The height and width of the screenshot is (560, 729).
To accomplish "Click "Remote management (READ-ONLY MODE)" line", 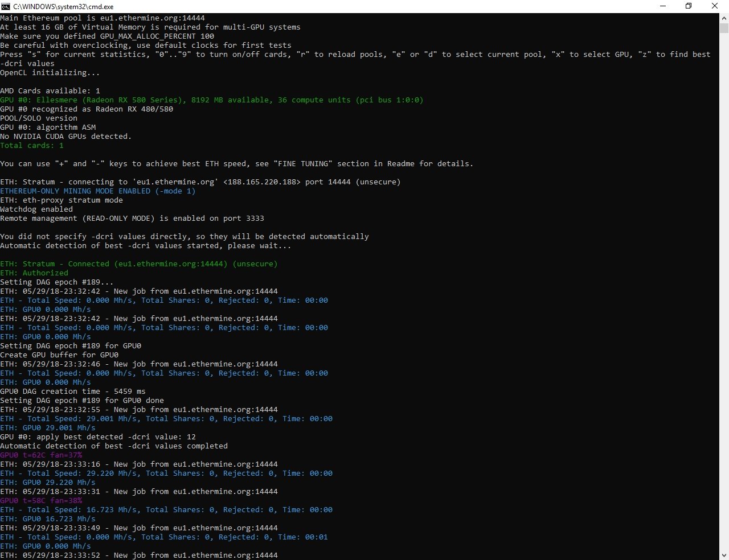I will [132, 219].
